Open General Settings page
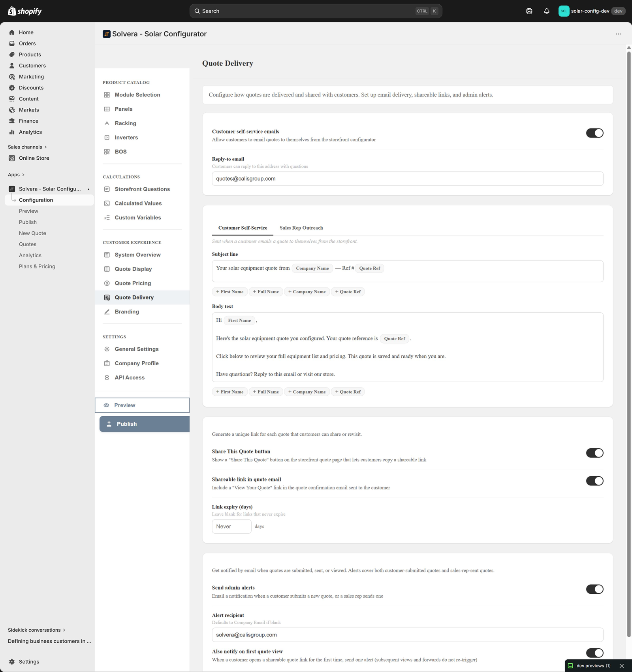 tap(142, 349)
